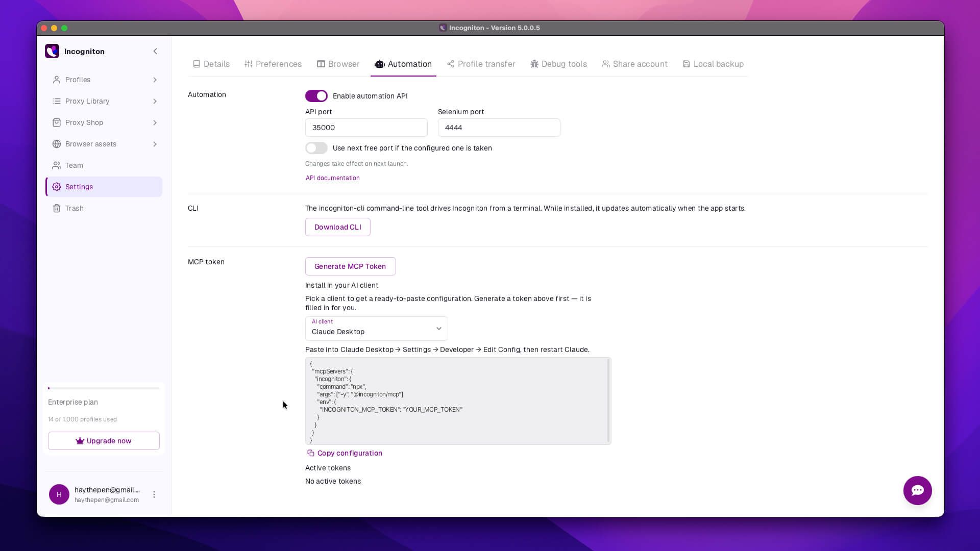Disable the Enable automation API toggle
The width and height of the screenshot is (980, 551).
(316, 96)
